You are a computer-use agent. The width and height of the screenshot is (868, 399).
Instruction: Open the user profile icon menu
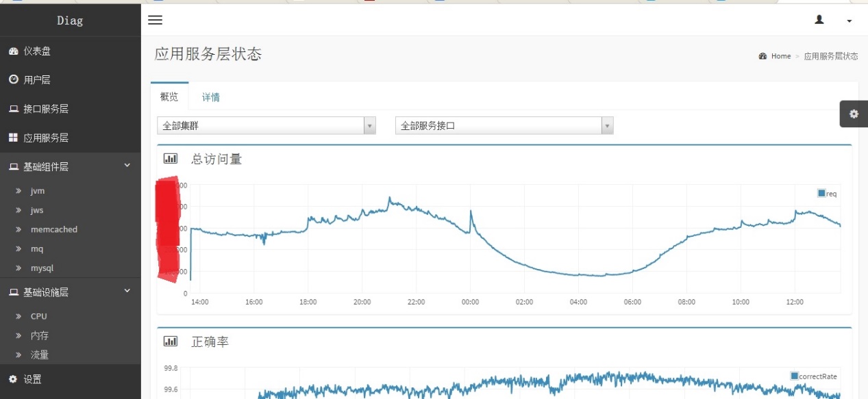tap(819, 21)
